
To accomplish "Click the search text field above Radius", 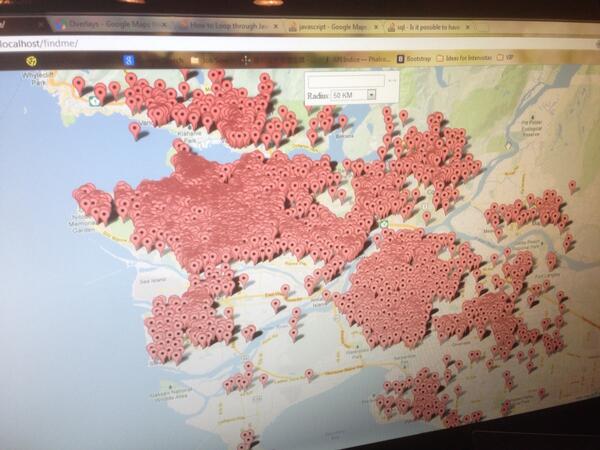I will 346,81.
